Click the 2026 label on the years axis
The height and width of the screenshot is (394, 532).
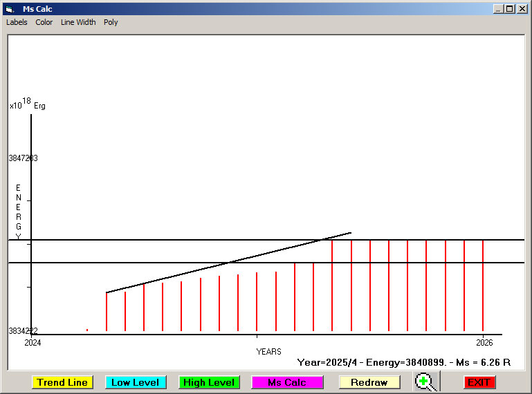tap(484, 342)
